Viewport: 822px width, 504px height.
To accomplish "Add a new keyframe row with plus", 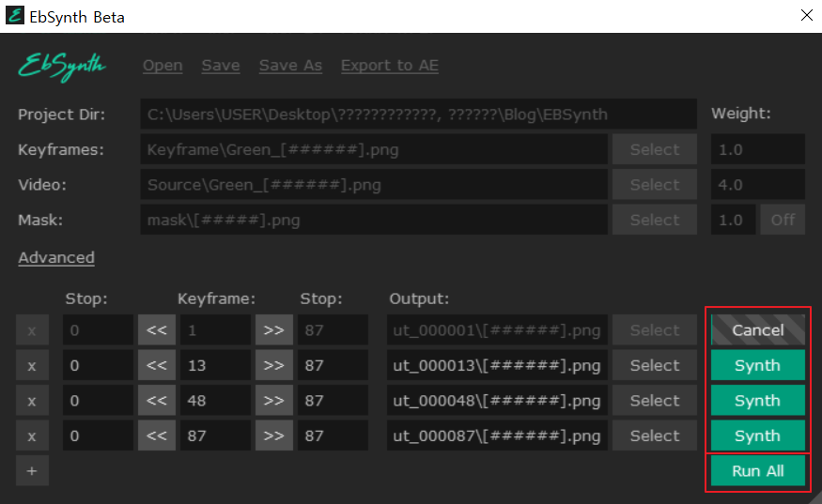I will pyautogui.click(x=31, y=471).
